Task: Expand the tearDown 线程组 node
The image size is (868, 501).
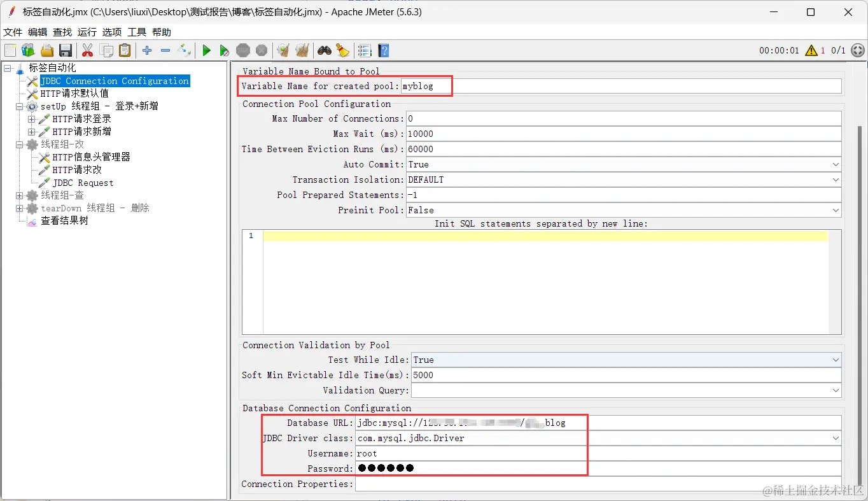Action: [x=19, y=208]
